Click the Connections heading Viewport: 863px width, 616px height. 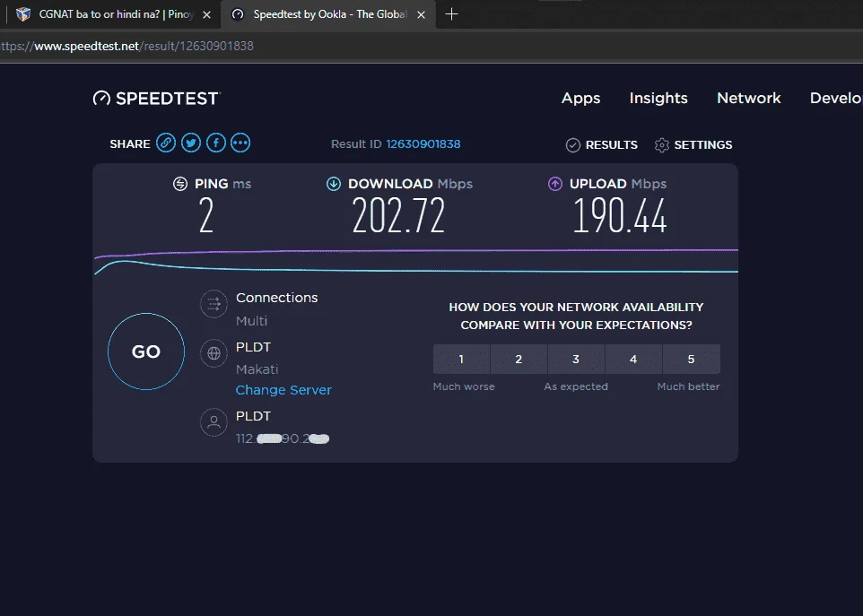tap(277, 298)
